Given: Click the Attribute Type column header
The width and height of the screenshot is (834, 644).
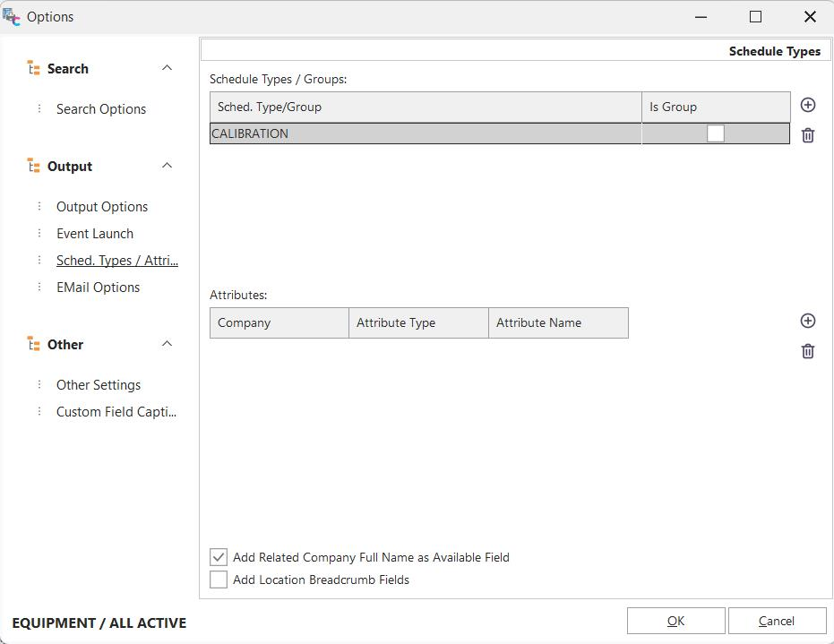Looking at the screenshot, I should (x=417, y=322).
